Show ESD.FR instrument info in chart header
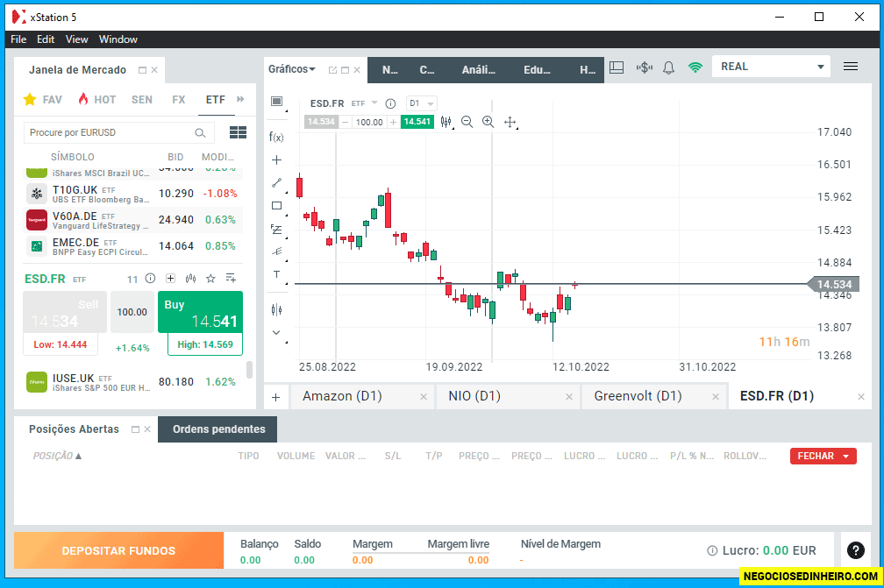Screen dimensions: 884x588 point(390,103)
